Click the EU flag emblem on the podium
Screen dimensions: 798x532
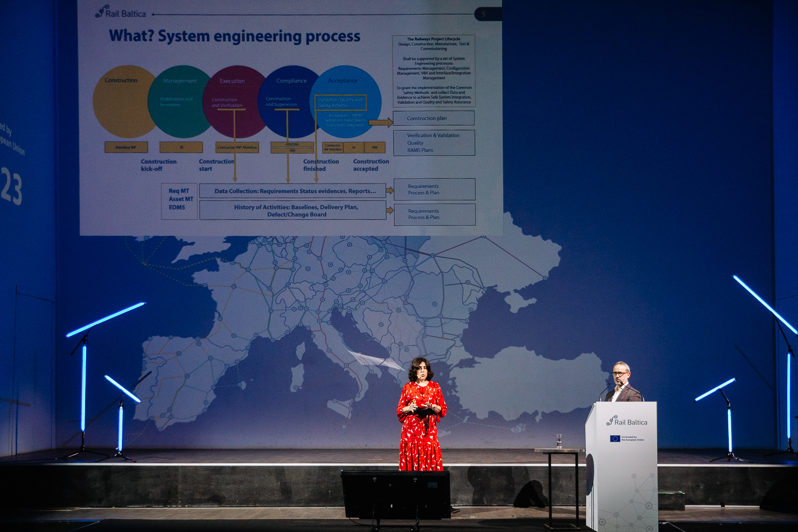(615, 439)
